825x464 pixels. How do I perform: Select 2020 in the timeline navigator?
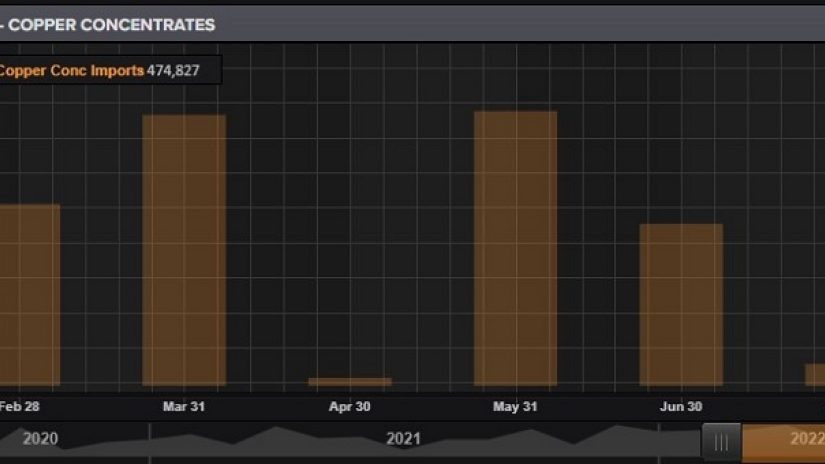(x=41, y=439)
